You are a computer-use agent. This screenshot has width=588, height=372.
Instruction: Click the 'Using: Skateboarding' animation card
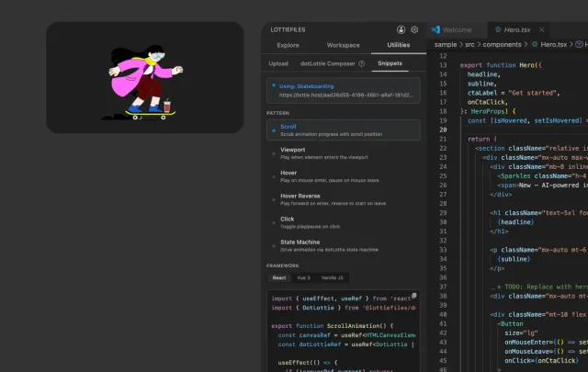click(x=343, y=90)
